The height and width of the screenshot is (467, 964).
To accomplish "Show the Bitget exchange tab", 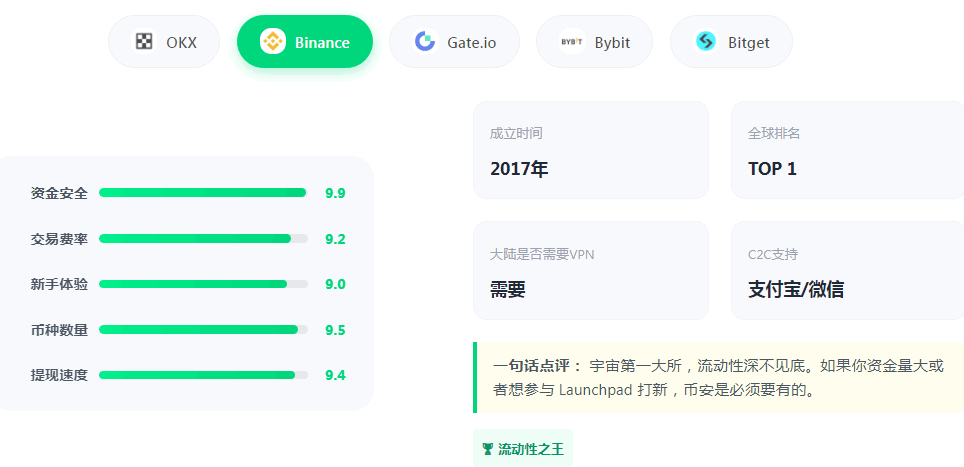I will (x=731, y=42).
